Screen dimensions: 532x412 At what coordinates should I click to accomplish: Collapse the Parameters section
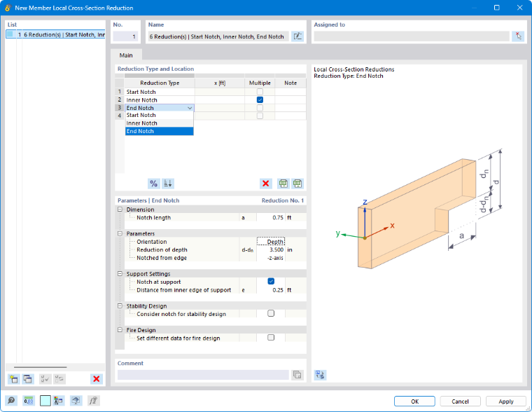click(x=120, y=234)
